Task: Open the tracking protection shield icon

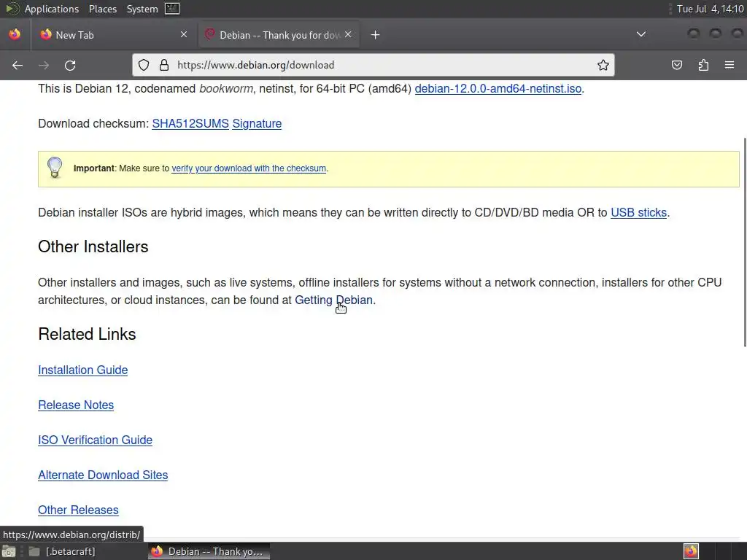Action: pyautogui.click(x=144, y=65)
